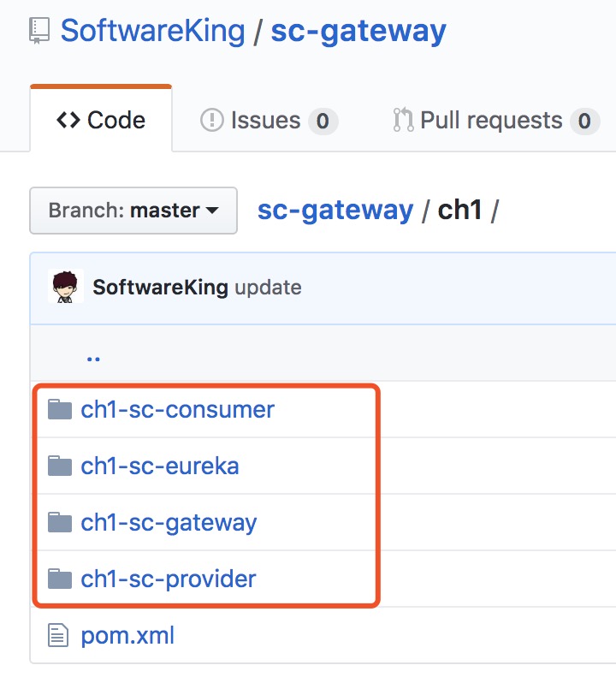Open the SoftwareKing owner profile link
This screenshot has height=683, width=616.
click(152, 32)
